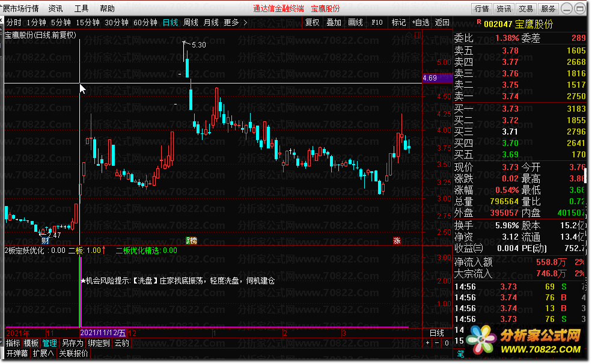Viewport: 592px width, 364px height.
Task: Select the 30分钟 period
Action: click(x=116, y=23)
